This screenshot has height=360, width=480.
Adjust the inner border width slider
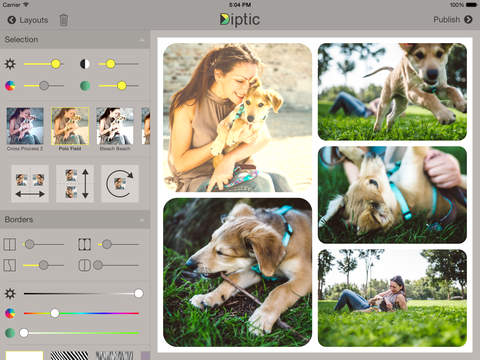43,244
